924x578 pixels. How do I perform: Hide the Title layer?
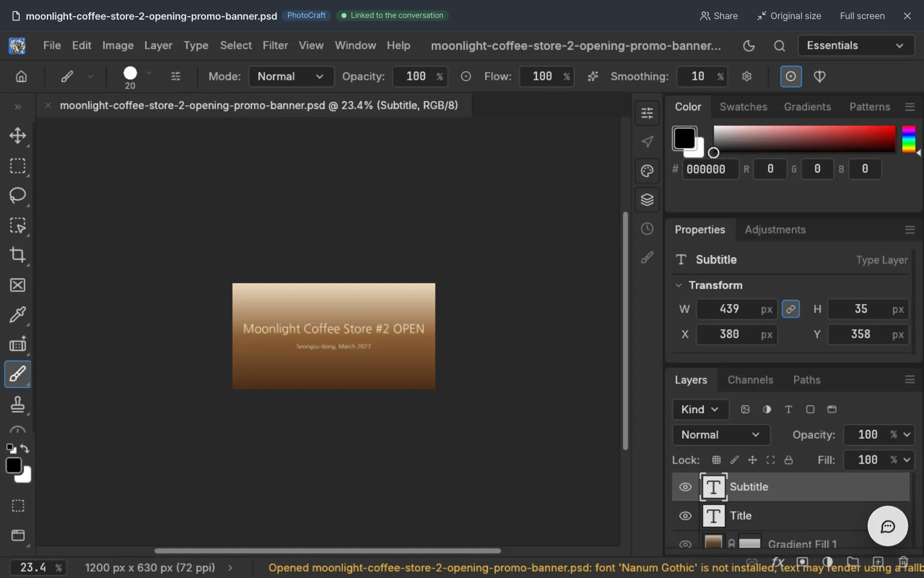(685, 516)
